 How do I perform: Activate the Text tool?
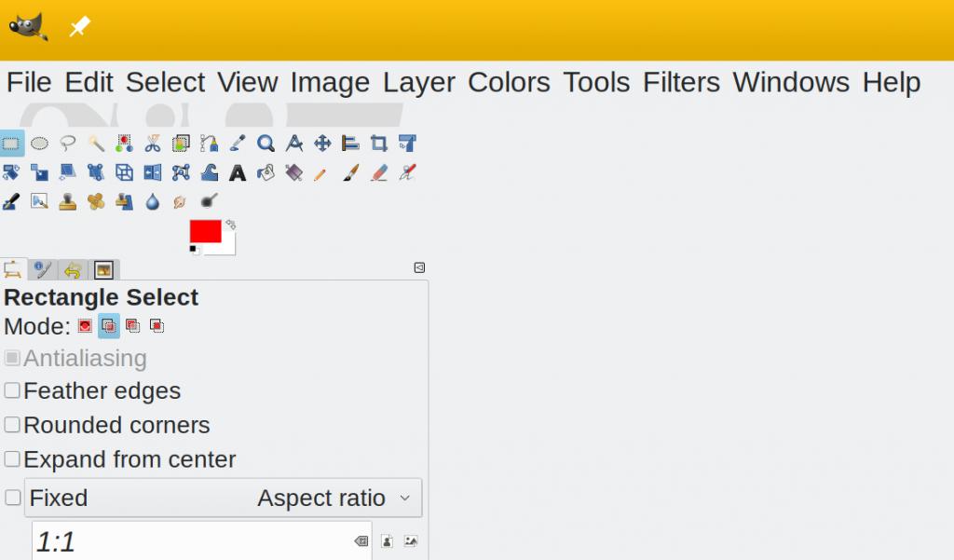coord(238,172)
